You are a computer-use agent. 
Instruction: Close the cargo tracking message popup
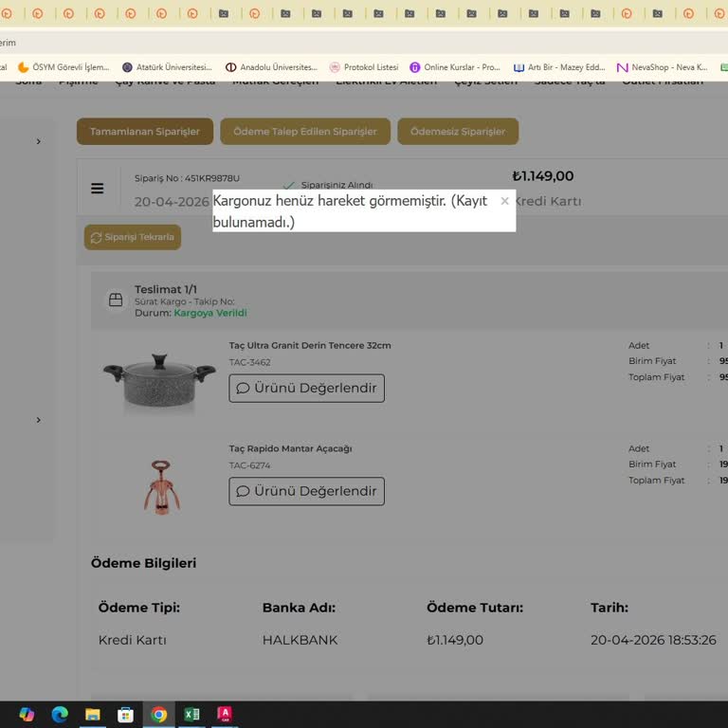pyautogui.click(x=504, y=201)
